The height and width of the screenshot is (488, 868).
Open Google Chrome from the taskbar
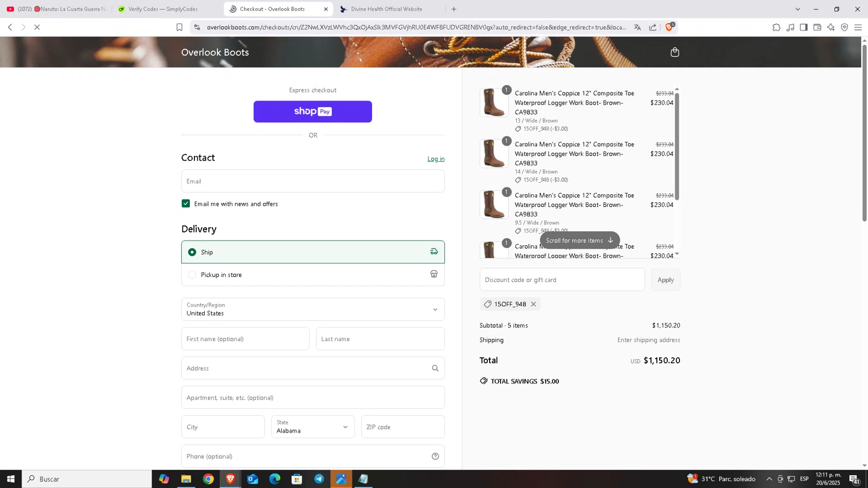208,479
